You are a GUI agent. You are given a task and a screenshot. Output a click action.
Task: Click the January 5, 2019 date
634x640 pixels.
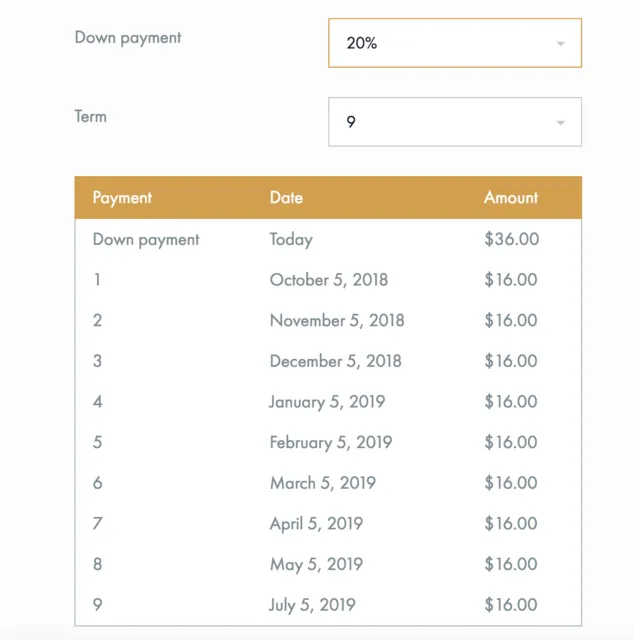click(x=327, y=402)
